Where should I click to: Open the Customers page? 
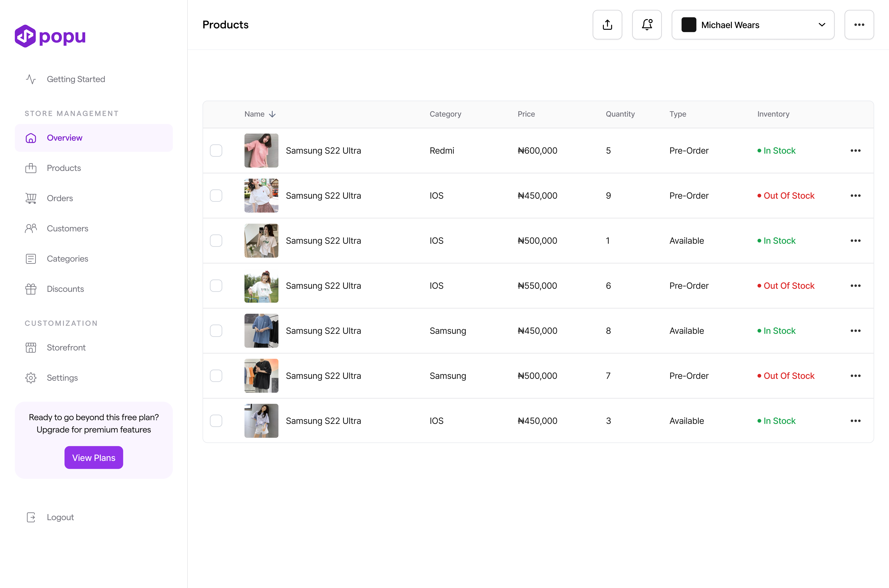[94, 228]
